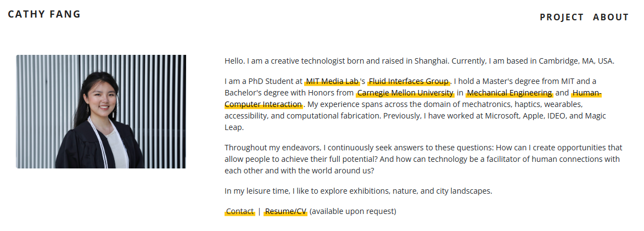Click the '(available upon request)' note

(352, 211)
